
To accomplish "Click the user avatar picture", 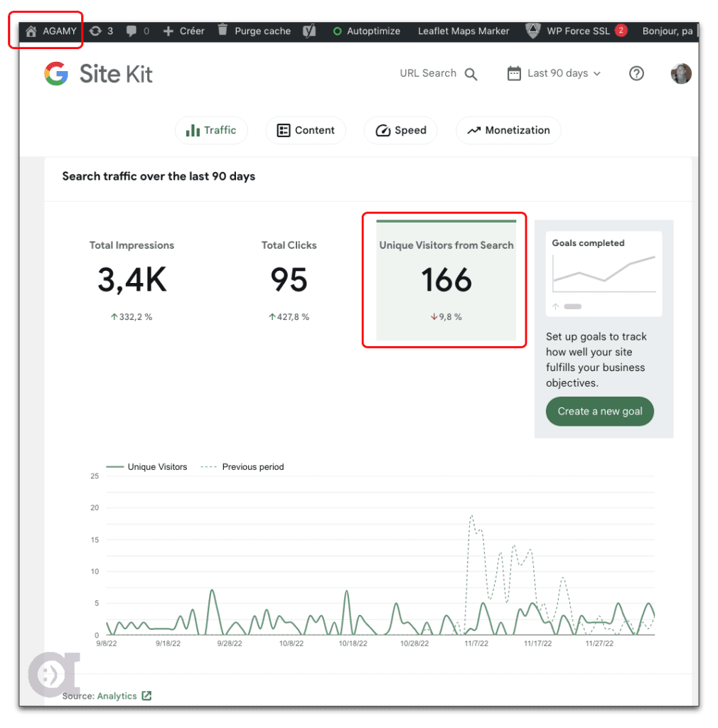I will [x=680, y=73].
